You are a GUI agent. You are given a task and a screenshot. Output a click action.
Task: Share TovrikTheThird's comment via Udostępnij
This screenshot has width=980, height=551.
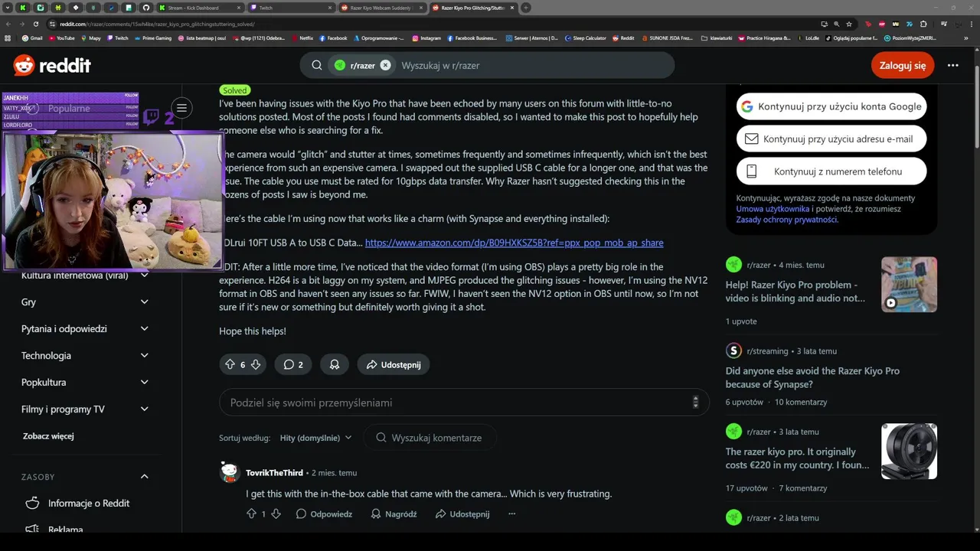click(x=462, y=514)
